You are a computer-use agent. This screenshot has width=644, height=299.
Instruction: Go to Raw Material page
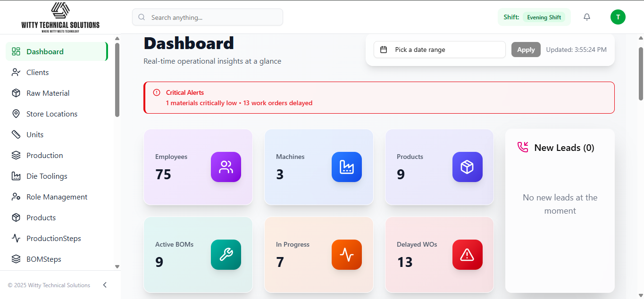[48, 93]
